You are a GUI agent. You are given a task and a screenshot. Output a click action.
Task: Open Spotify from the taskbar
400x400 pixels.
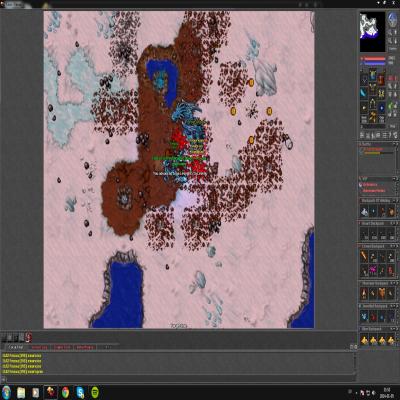[x=95, y=392]
